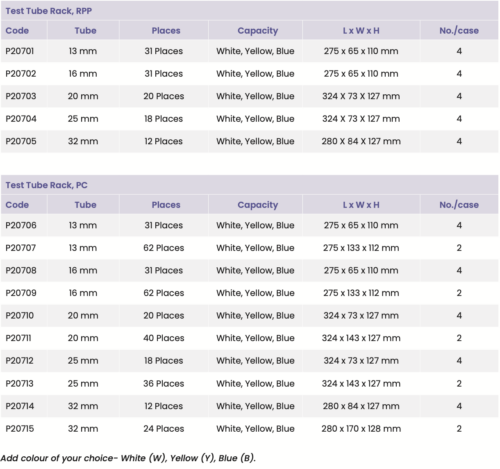
Task: Click the 280 X 84 X 127 mm cell in RPP table
Action: 361,141
